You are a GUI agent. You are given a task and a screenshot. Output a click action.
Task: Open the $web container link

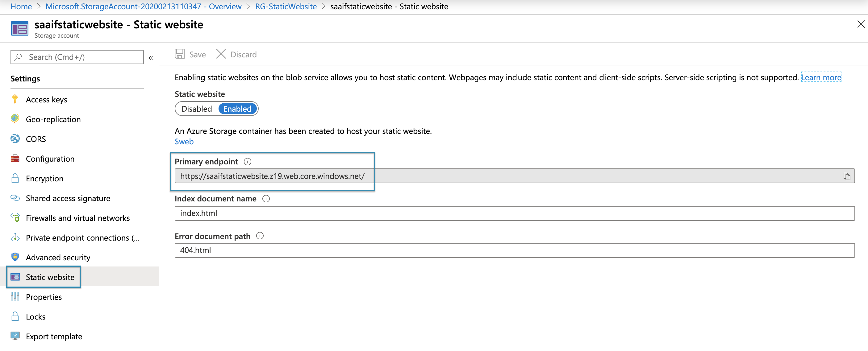(x=184, y=142)
